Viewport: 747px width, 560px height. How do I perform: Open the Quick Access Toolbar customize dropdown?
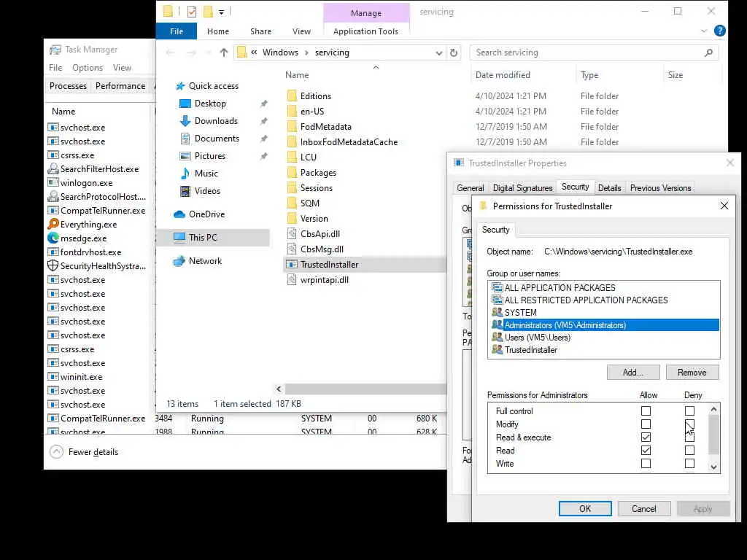tap(222, 12)
